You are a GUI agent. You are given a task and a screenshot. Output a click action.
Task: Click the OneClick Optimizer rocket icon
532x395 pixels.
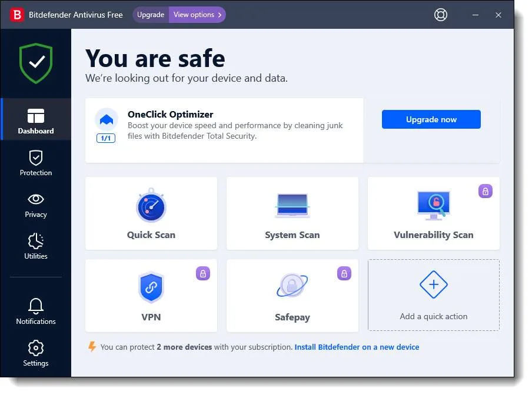coord(107,120)
